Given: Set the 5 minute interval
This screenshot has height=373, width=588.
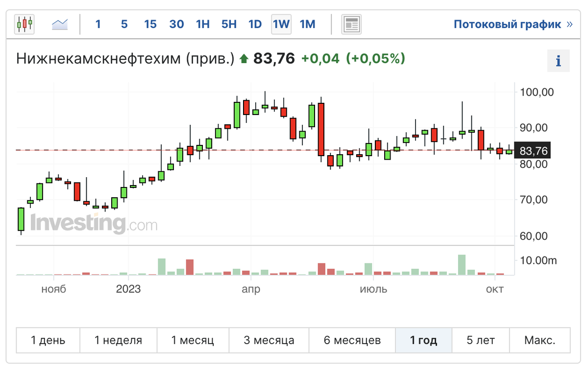Looking at the screenshot, I should (124, 24).
